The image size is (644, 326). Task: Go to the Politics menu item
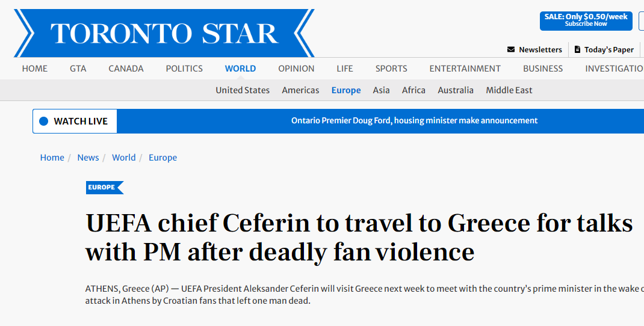pos(184,69)
